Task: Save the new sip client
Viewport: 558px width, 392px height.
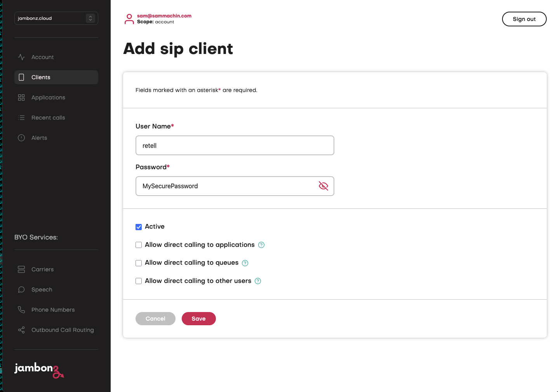Action: coord(198,319)
